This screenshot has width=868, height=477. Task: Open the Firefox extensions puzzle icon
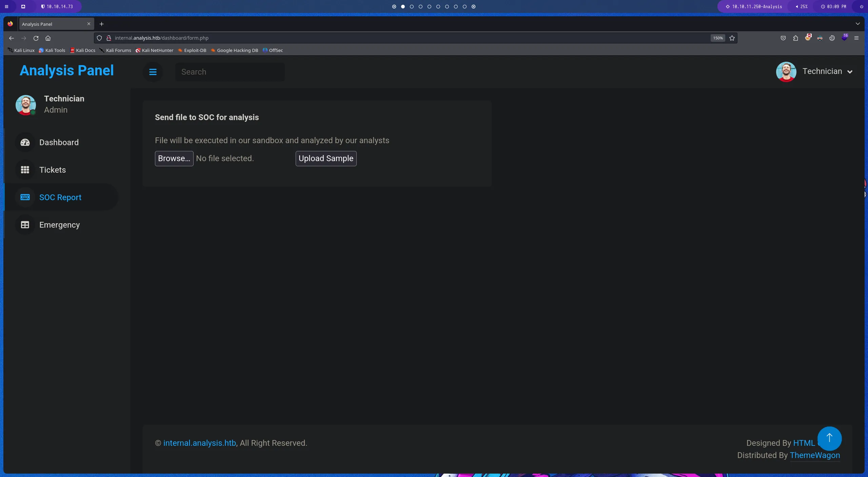click(795, 38)
